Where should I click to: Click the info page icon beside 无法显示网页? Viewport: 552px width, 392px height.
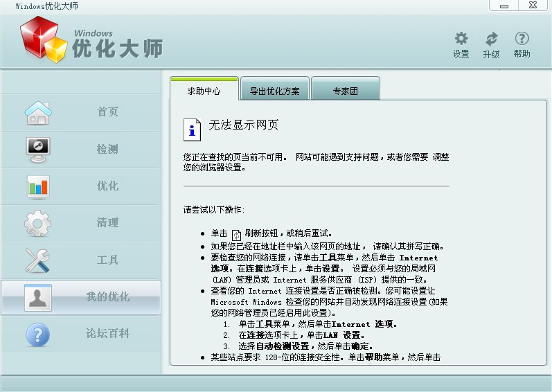[x=192, y=130]
